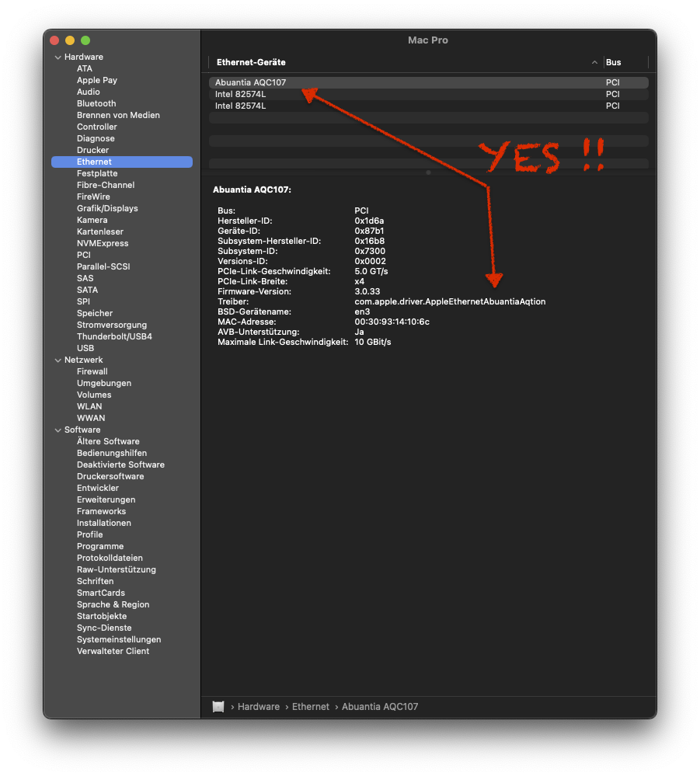Open Speicher in the sidebar

[x=95, y=313]
